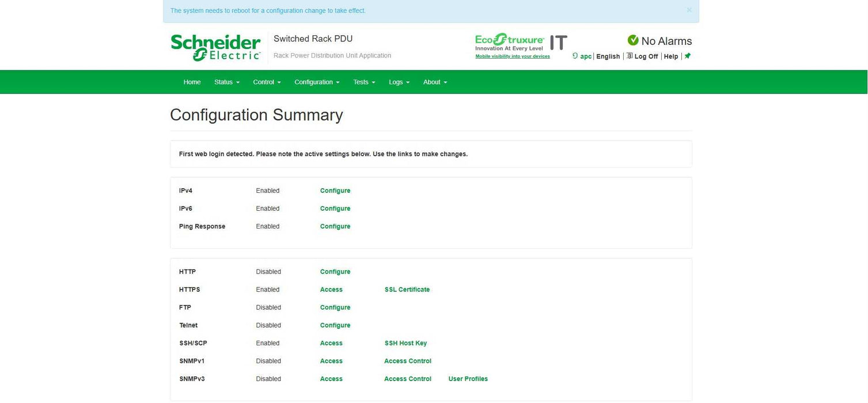Open SNMPv3 User Profiles link
The width and height of the screenshot is (868, 403).
pos(468,379)
